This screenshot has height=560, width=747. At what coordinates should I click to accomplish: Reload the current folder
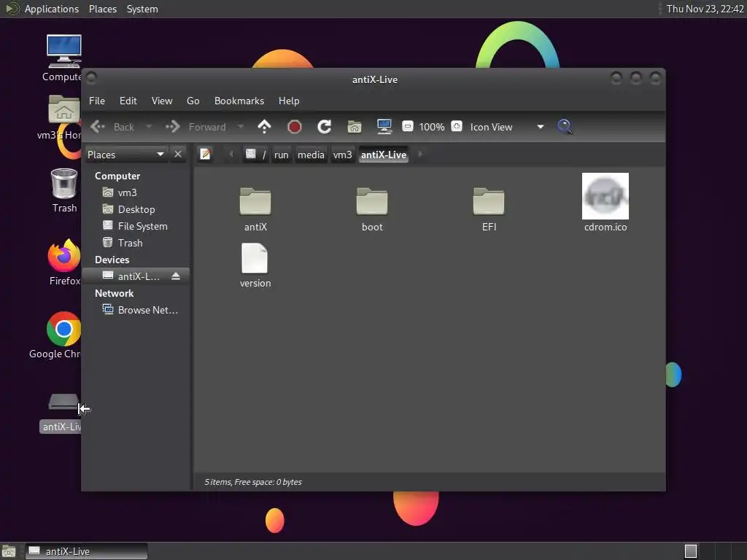pyautogui.click(x=325, y=127)
